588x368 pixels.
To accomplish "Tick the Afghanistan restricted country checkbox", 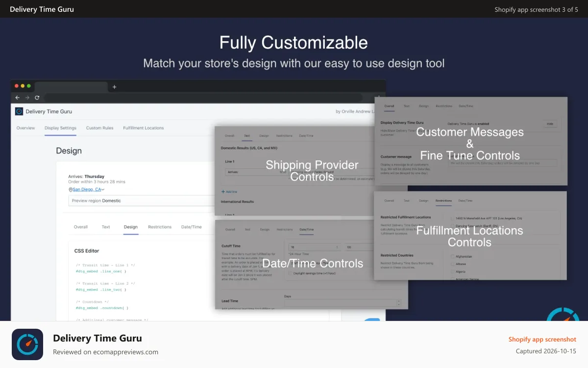I will click(452, 256).
